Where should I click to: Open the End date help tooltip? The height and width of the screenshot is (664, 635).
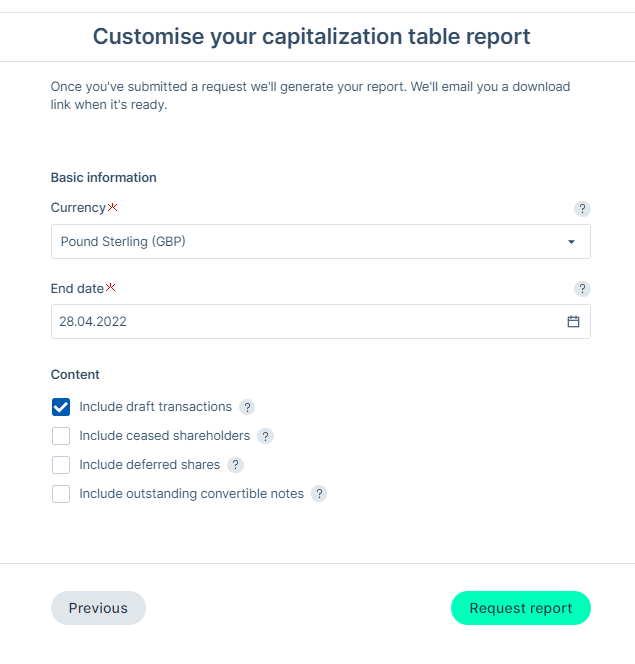(x=582, y=289)
